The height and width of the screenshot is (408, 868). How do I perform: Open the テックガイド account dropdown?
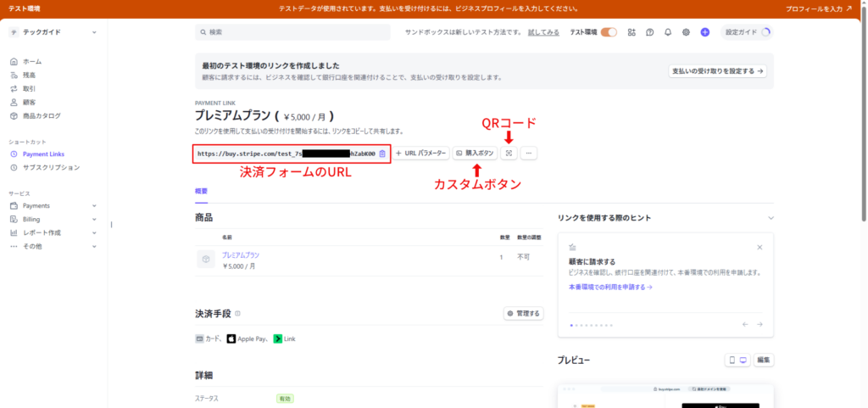[53, 32]
